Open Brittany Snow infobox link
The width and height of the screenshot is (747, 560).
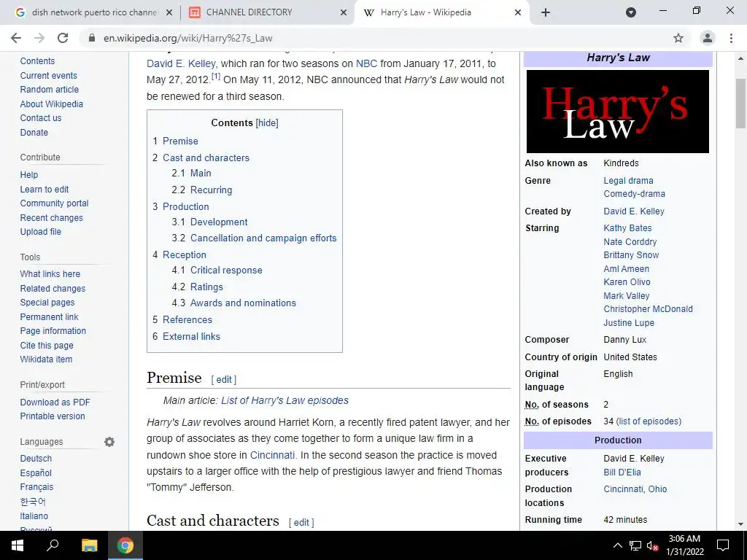[631, 255]
